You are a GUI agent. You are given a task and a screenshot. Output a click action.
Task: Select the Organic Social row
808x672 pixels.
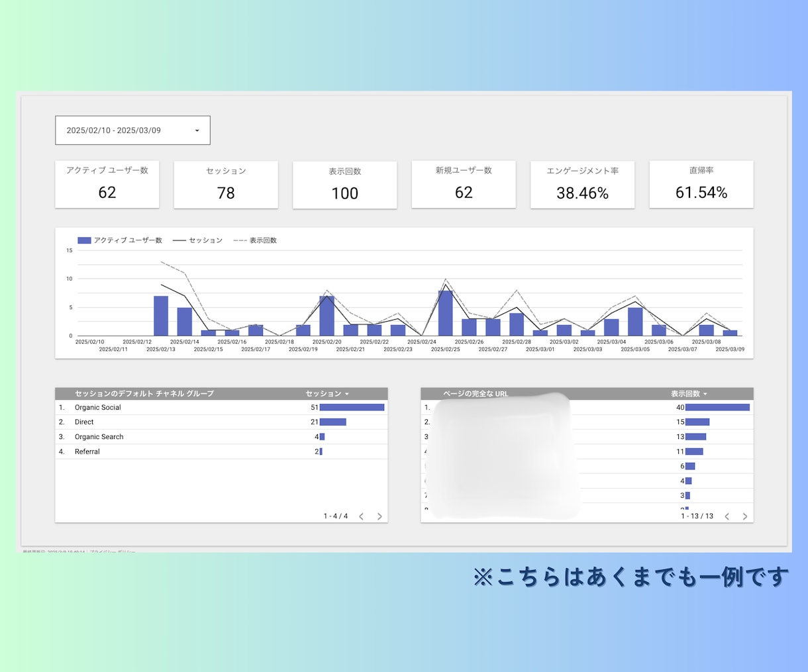(221, 407)
